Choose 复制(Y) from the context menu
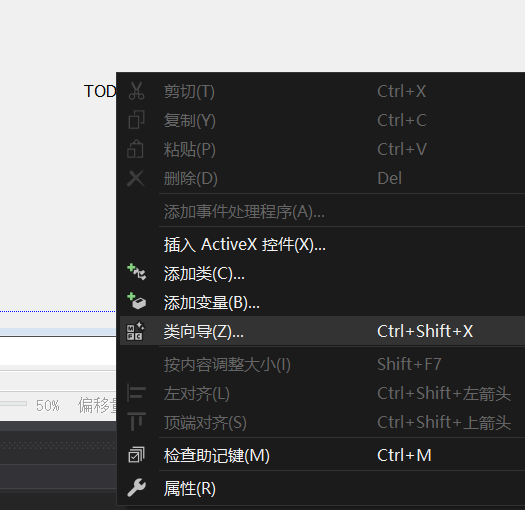This screenshot has height=510, width=525. coord(322,120)
